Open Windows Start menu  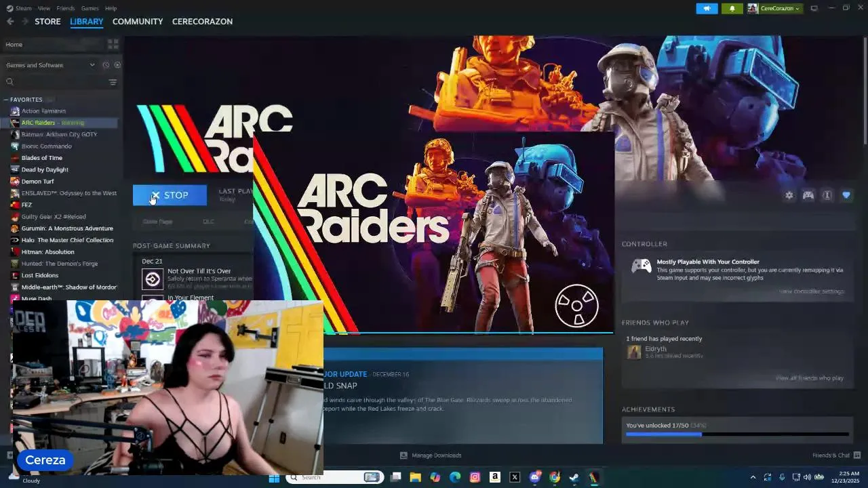(x=274, y=477)
